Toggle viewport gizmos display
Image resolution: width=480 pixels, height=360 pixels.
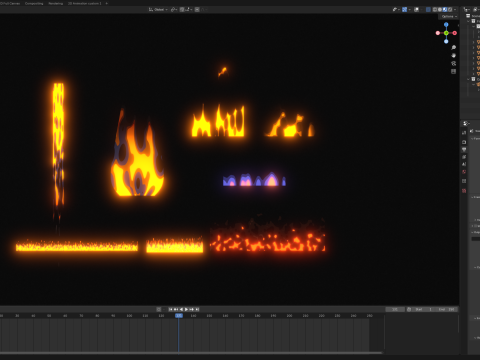click(x=404, y=9)
